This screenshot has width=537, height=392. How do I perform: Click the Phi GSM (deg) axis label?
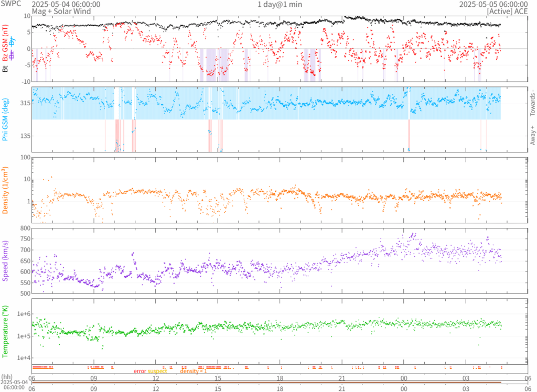click(x=5, y=119)
